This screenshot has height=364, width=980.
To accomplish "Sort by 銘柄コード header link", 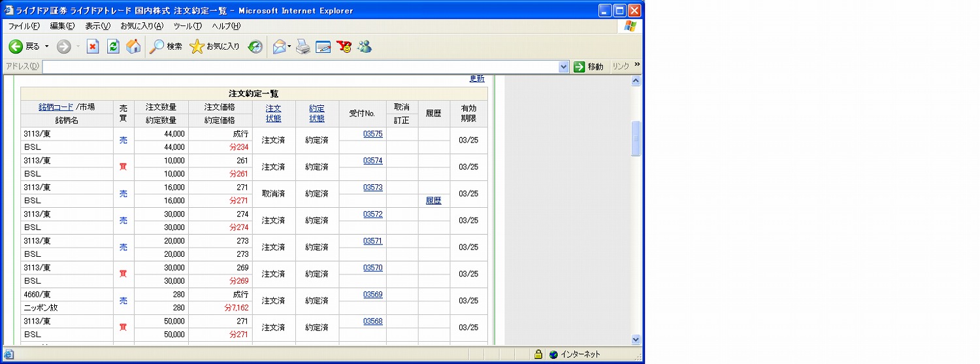I will pos(56,107).
